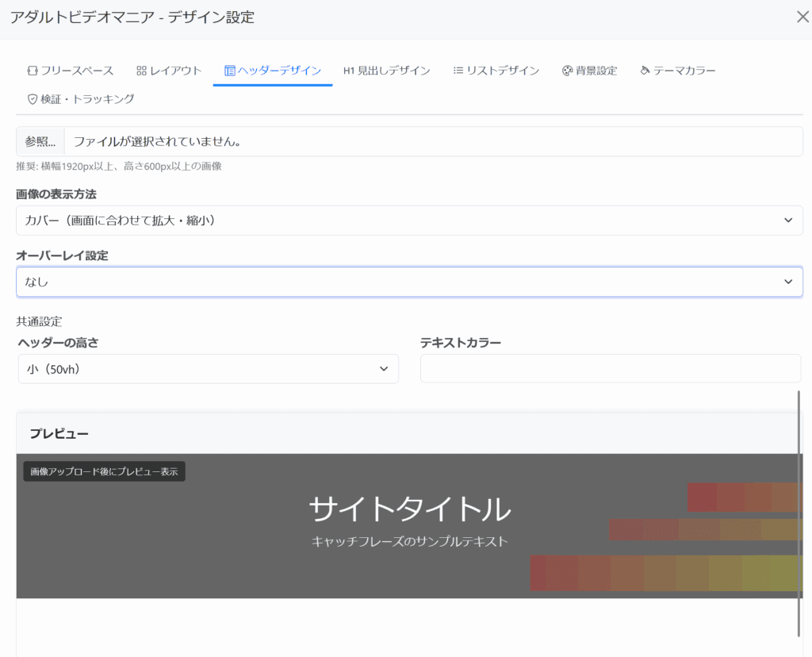Select the ヘッダーデザイン tab
The height and width of the screenshot is (657, 812).
[273, 71]
